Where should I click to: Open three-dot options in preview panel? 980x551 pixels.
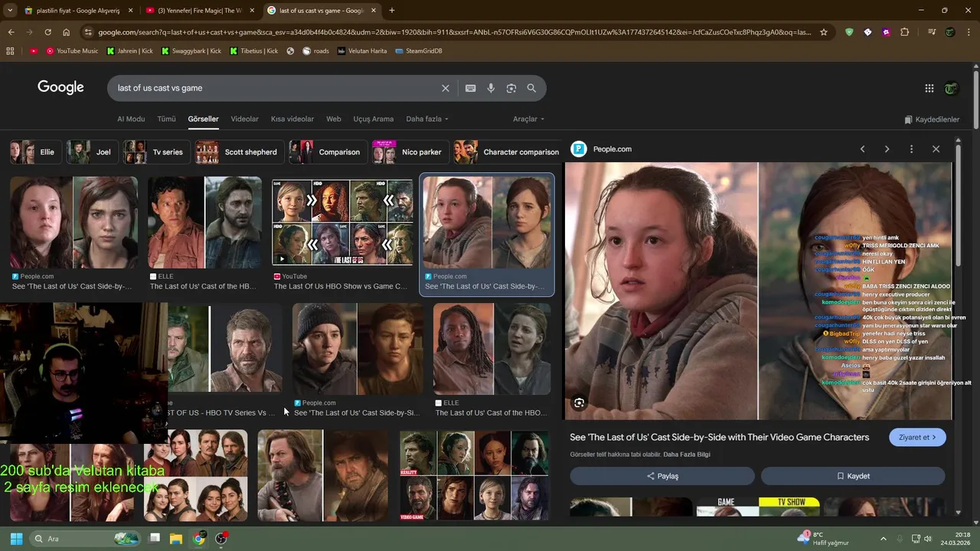point(911,149)
